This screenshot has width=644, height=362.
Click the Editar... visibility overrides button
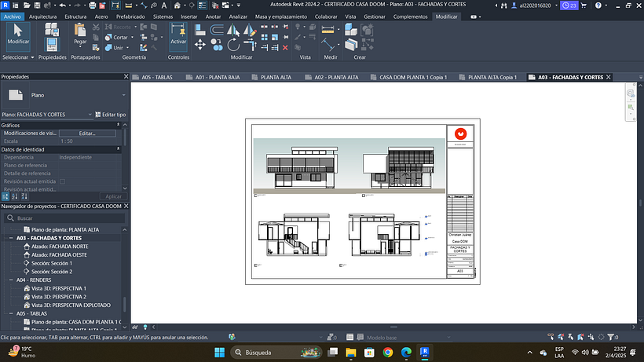pos(87,133)
